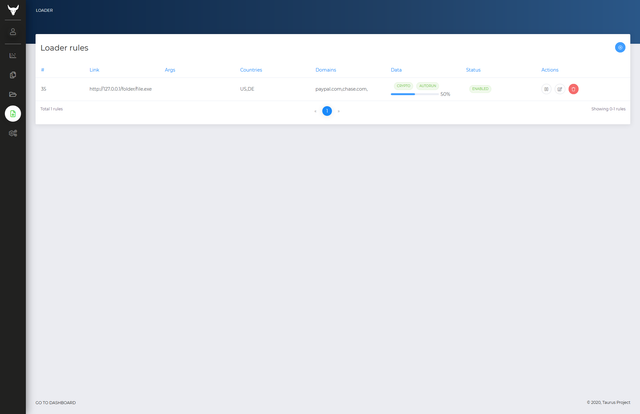Pause rule 35 using first action icon

(x=546, y=89)
